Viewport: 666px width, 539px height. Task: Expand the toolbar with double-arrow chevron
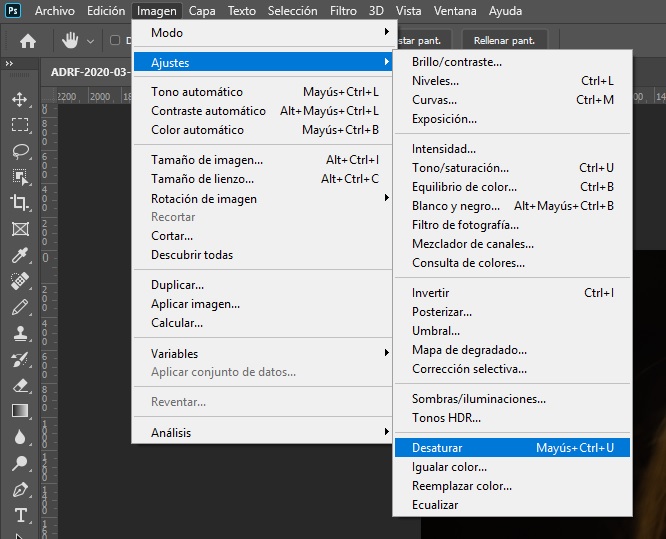(9, 64)
